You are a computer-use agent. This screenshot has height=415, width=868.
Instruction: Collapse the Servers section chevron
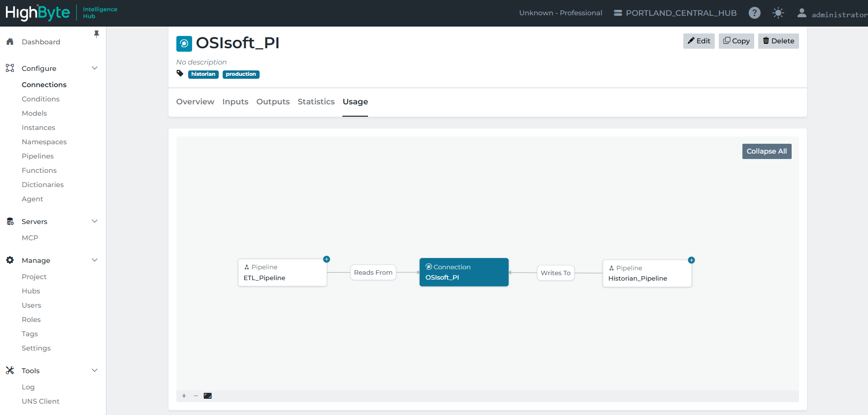[95, 221]
